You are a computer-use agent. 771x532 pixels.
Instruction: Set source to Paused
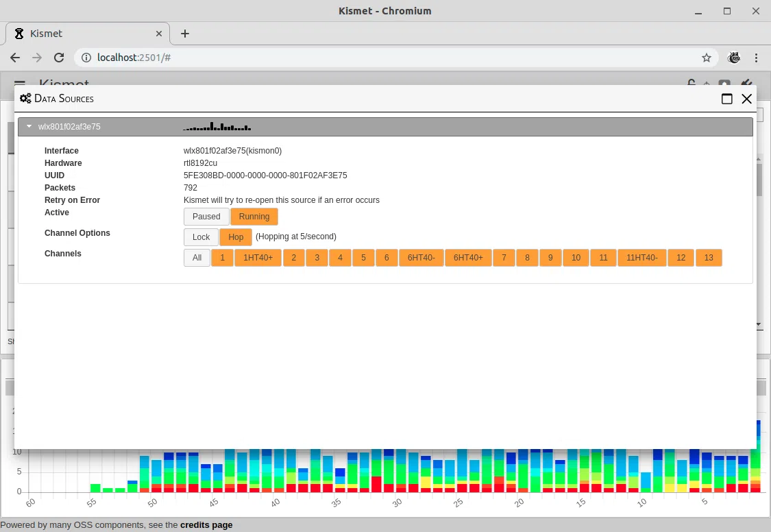(x=206, y=217)
